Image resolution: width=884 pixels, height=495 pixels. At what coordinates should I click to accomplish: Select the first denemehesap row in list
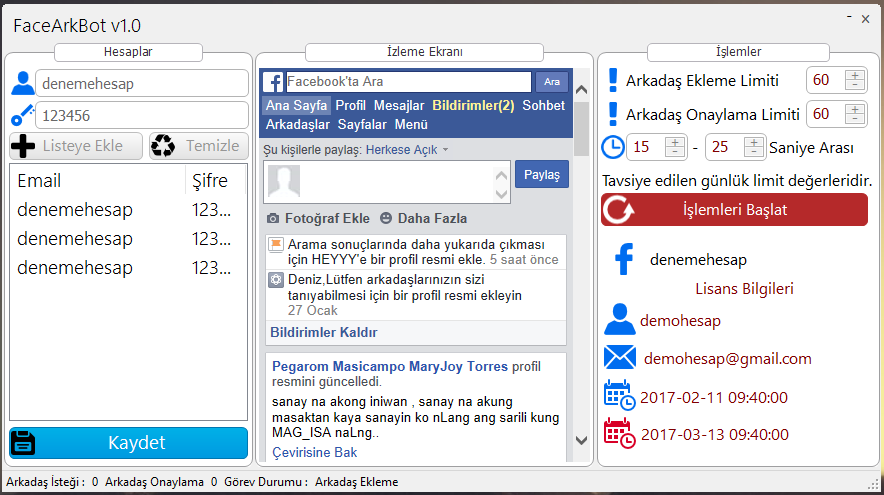129,210
